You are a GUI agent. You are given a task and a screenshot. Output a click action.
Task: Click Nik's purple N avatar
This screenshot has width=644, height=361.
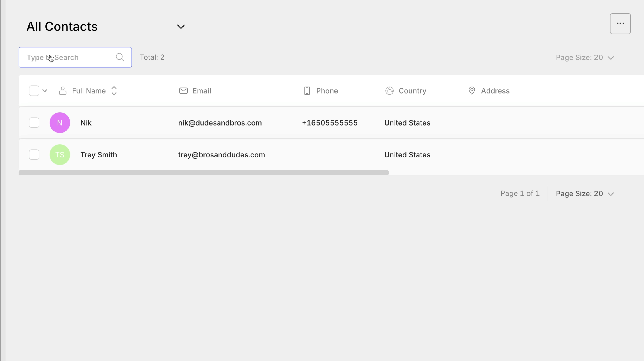(x=60, y=123)
